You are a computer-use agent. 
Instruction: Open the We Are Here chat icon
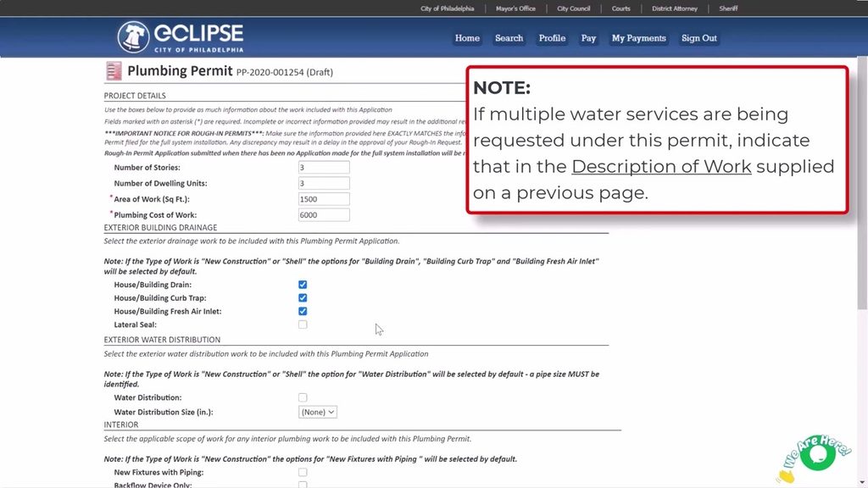pyautogui.click(x=816, y=456)
